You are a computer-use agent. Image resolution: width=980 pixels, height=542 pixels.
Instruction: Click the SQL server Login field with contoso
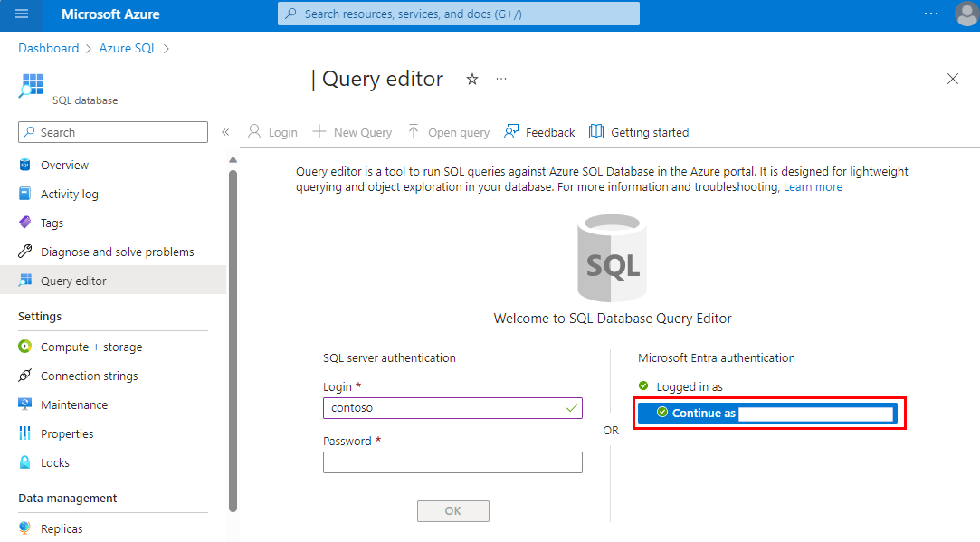(452, 408)
